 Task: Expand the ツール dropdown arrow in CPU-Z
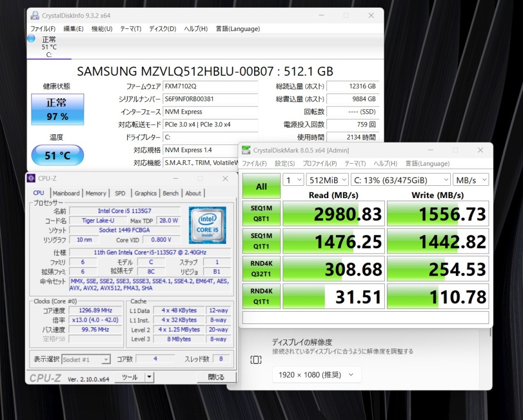point(149,377)
